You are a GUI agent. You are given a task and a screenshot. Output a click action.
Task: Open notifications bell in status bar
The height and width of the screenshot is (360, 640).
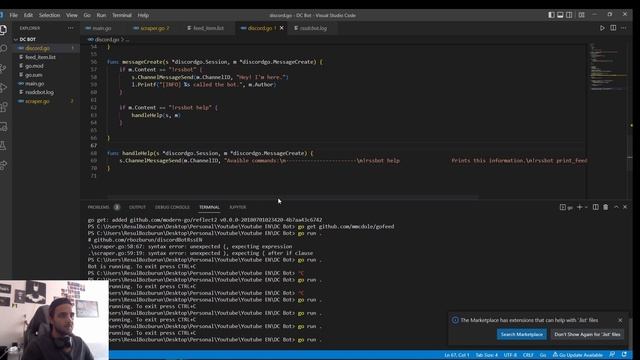coord(624,355)
